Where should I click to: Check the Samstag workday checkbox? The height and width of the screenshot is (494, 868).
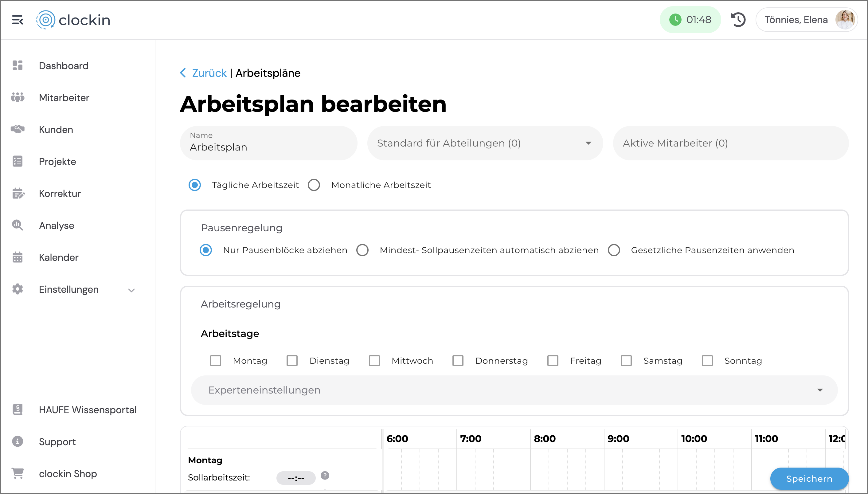(x=626, y=360)
